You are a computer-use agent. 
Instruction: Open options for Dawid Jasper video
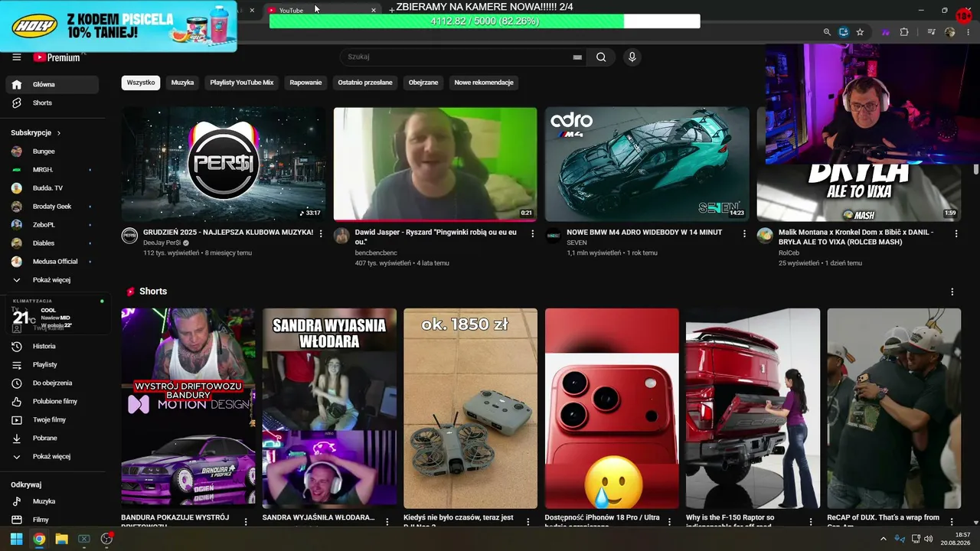(533, 233)
